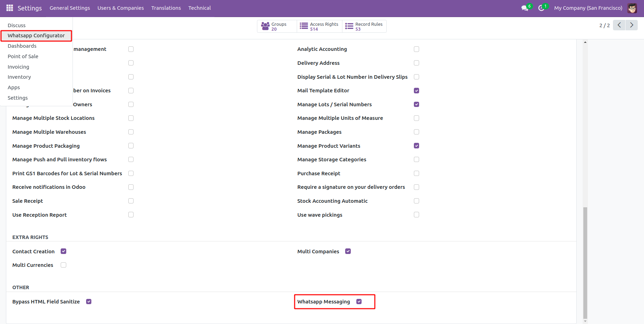
Task: Open Users & Companies menu
Action: click(x=121, y=8)
